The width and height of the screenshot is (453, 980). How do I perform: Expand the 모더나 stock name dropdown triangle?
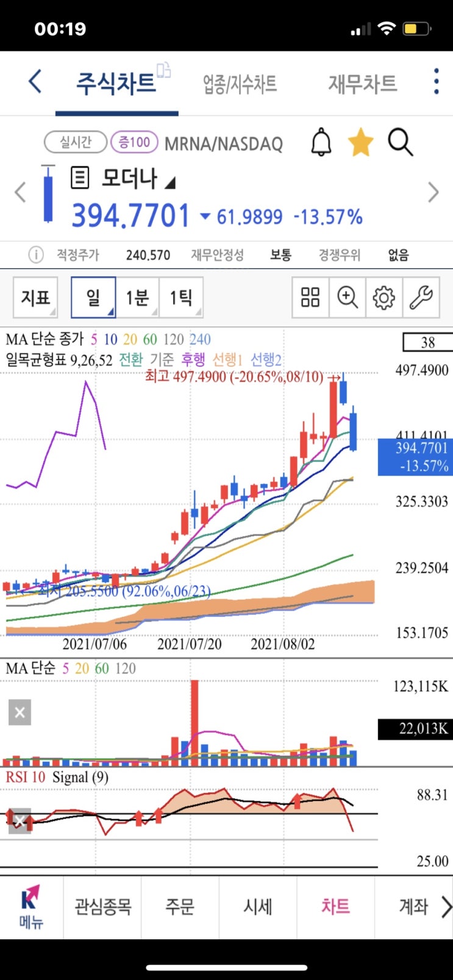tap(170, 182)
